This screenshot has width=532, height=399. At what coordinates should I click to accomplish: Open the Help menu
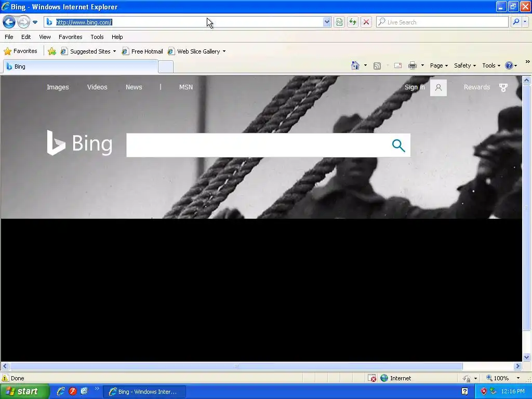pos(117,37)
